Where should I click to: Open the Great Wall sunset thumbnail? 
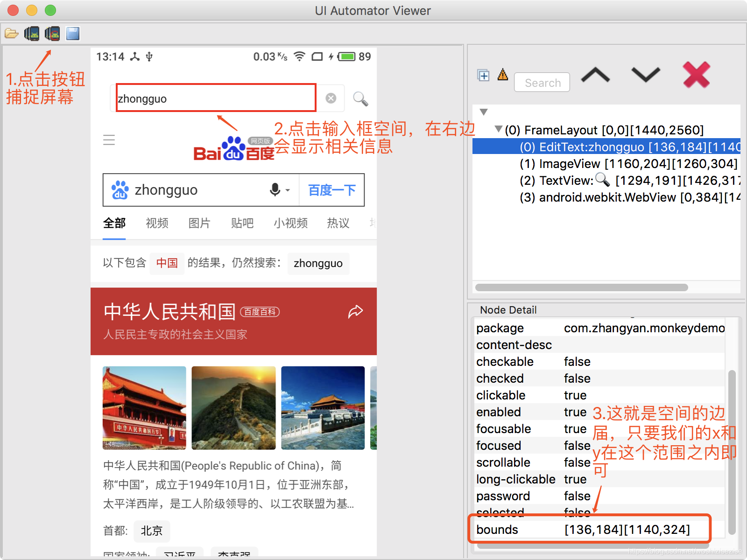click(x=233, y=408)
